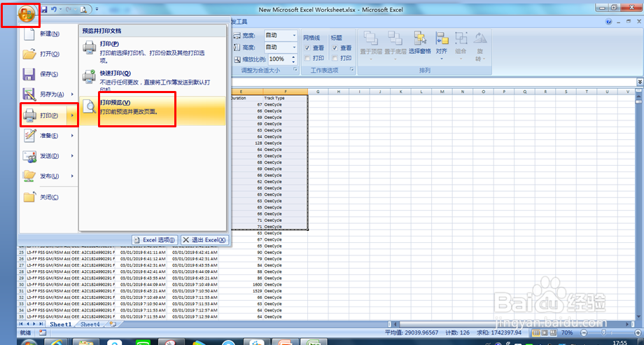Click the macro record icon in status bar
The height and width of the screenshot is (345, 644).
click(x=42, y=332)
